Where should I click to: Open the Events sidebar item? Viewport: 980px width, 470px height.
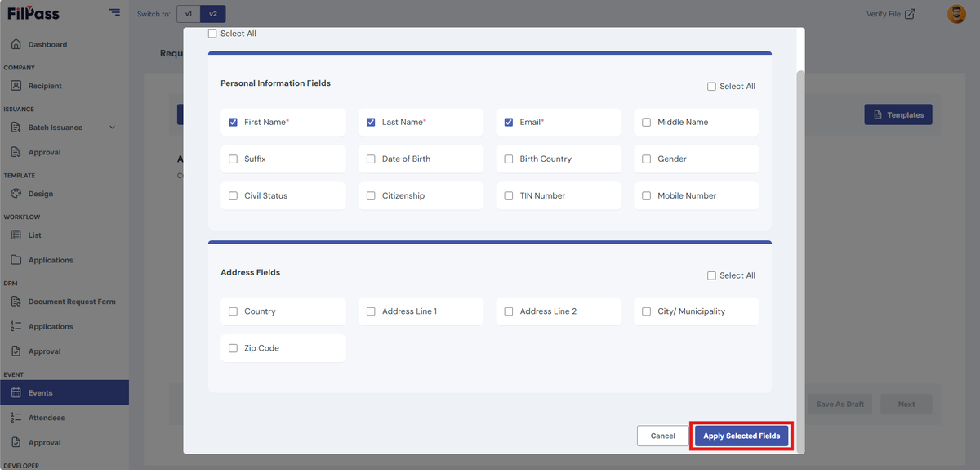pyautogui.click(x=65, y=392)
